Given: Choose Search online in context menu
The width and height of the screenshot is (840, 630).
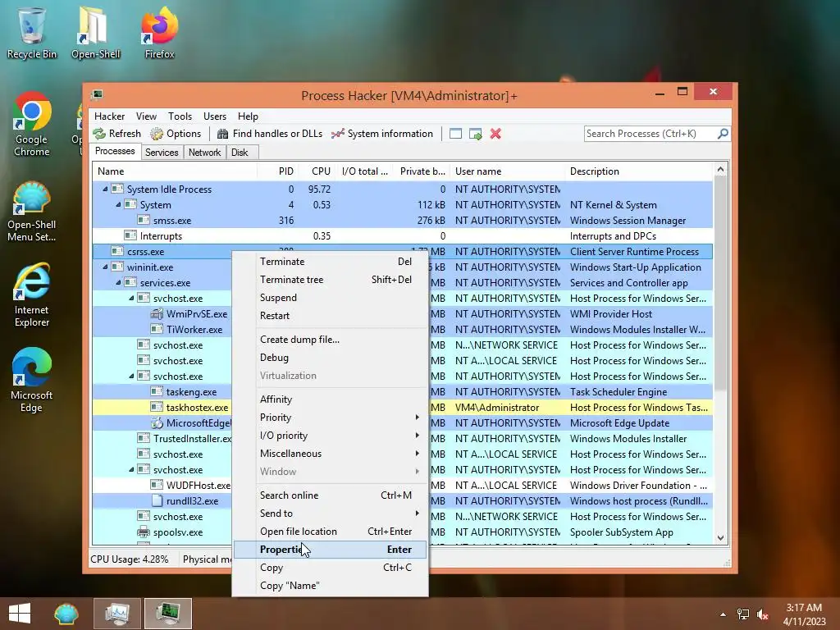Looking at the screenshot, I should point(330,495).
